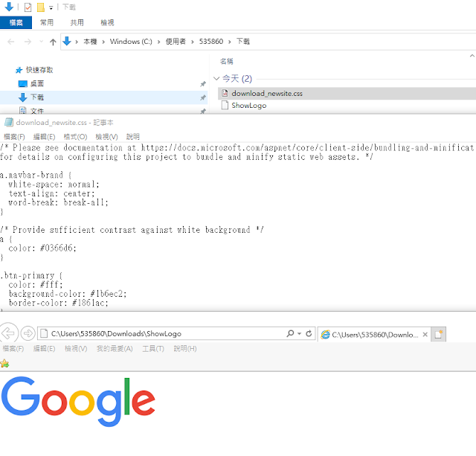Screen dimensions: 476x456
Task: Click the pin icon next to 桌面
Action: pos(203,84)
